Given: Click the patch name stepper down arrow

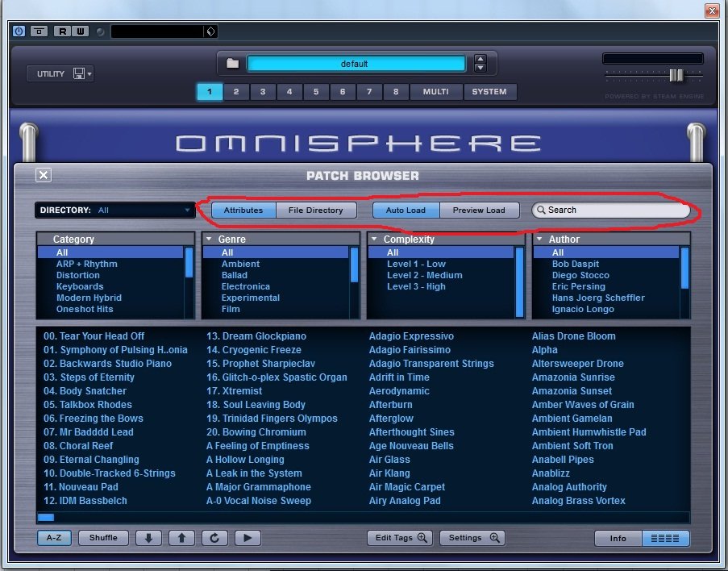Looking at the screenshot, I should point(480,68).
